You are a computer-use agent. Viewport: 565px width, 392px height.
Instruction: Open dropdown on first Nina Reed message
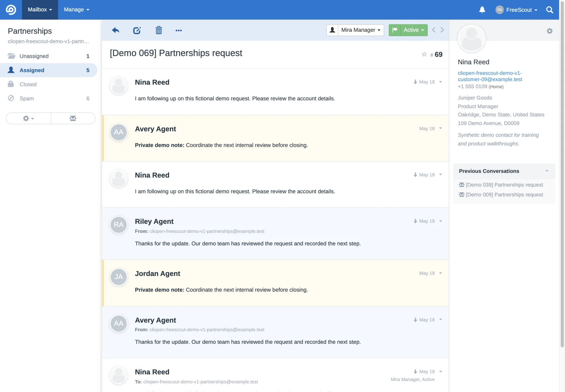[x=440, y=82]
